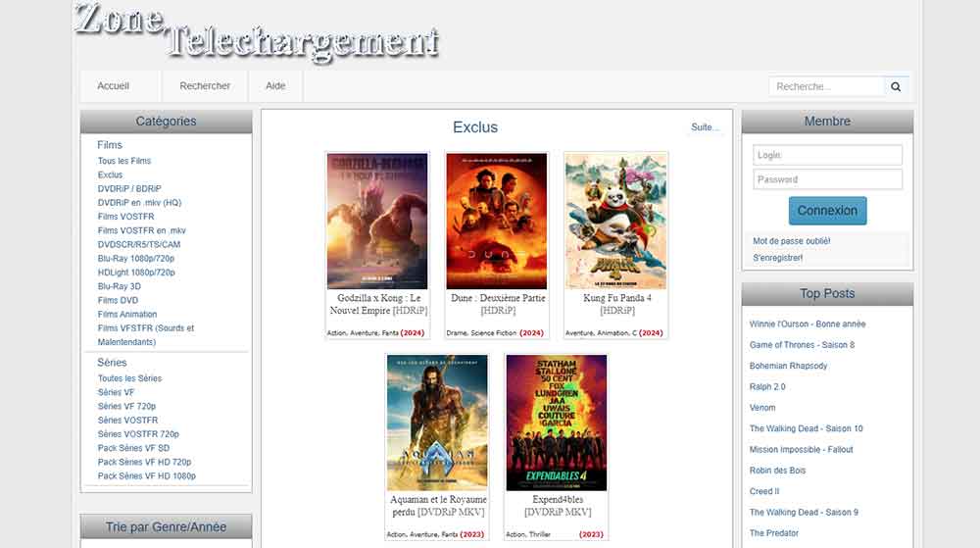Open the Godzilla x Kong poster thumbnail
This screenshot has height=548, width=980.
click(x=377, y=222)
